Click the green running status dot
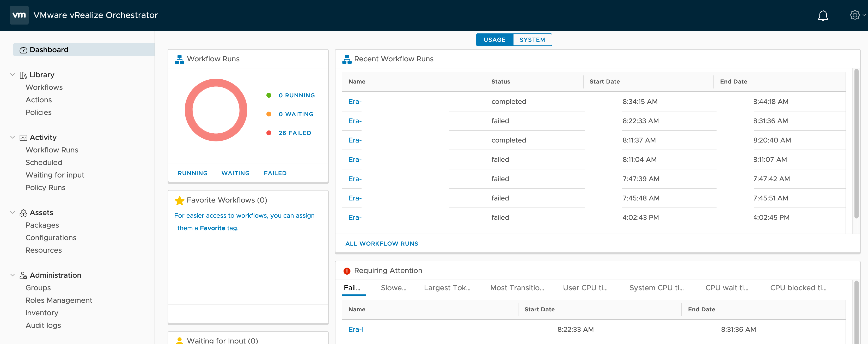Viewport: 868px width, 344px height. point(268,96)
